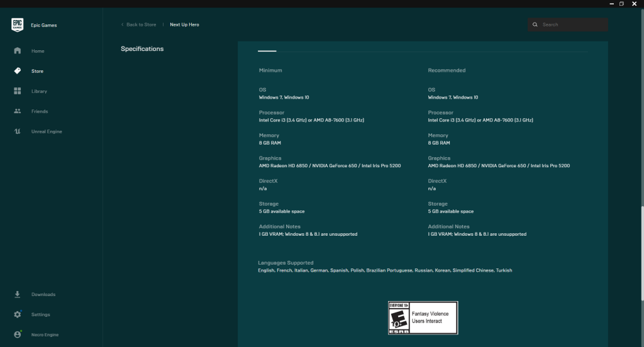Open Settings from the sidebar
This screenshot has width=644, height=347.
click(41, 314)
